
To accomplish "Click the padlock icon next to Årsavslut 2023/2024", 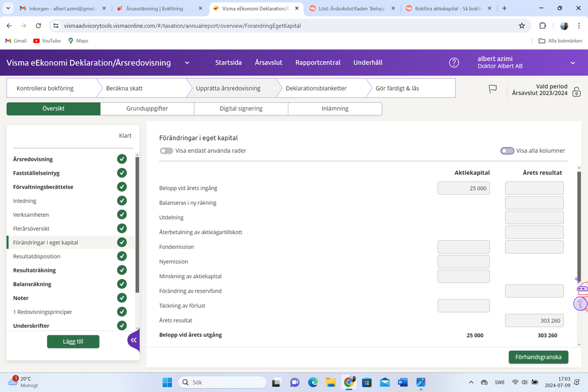I will tap(577, 92).
